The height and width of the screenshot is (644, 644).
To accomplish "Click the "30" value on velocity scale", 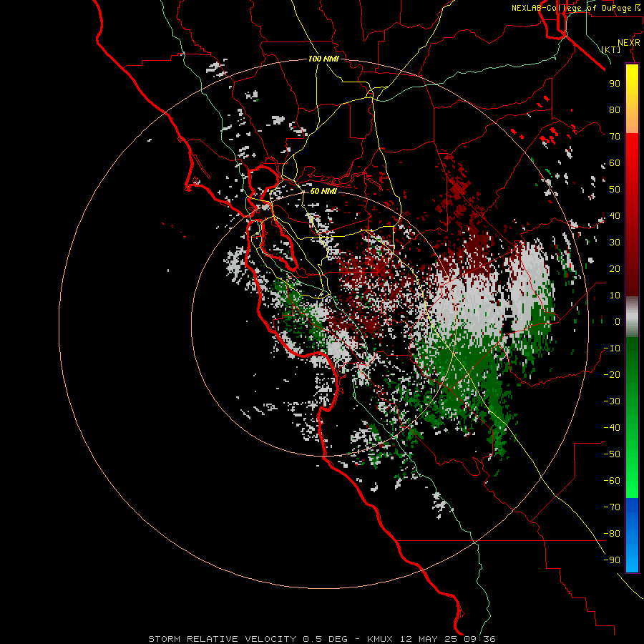I will [615, 243].
